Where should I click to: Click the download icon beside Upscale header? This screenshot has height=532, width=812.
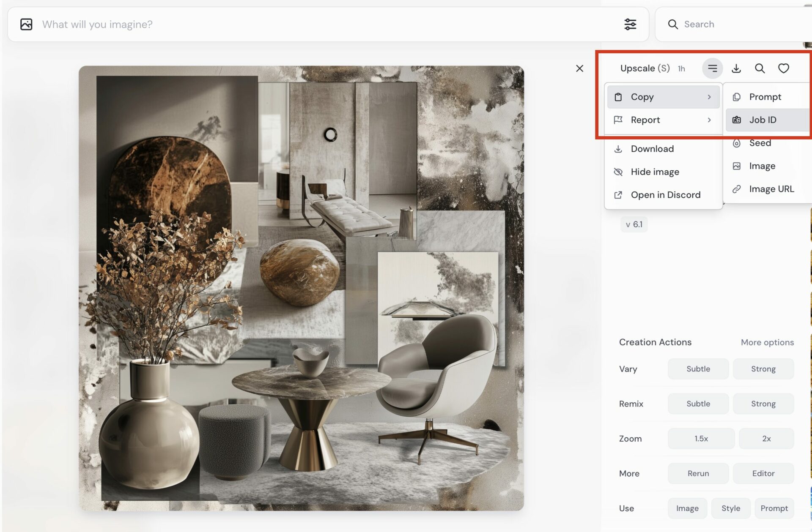click(x=736, y=68)
